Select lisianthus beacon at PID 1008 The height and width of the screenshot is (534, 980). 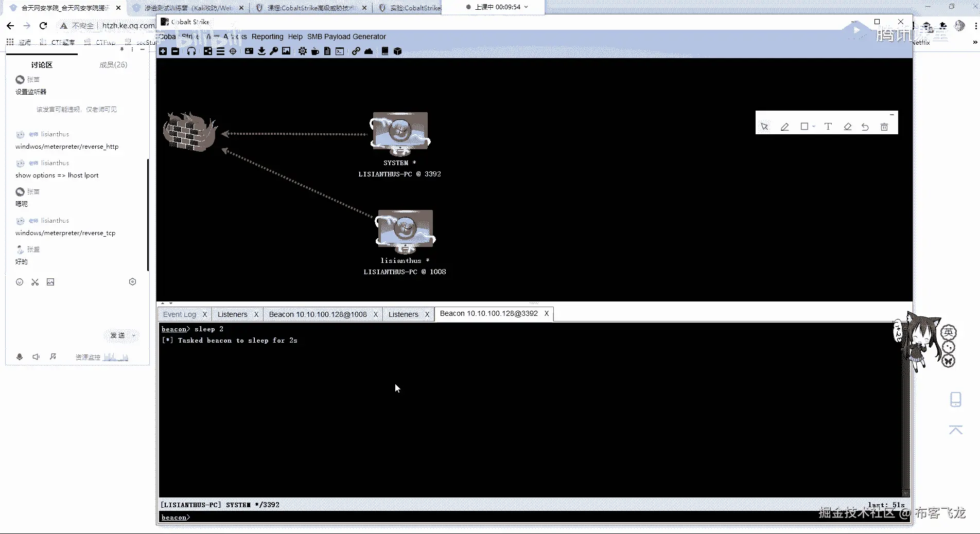[405, 242]
